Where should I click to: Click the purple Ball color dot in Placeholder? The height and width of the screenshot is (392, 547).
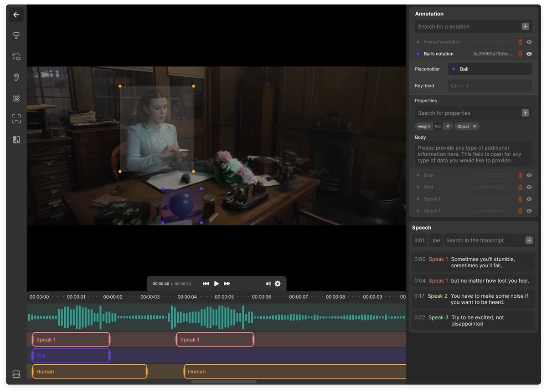point(454,69)
